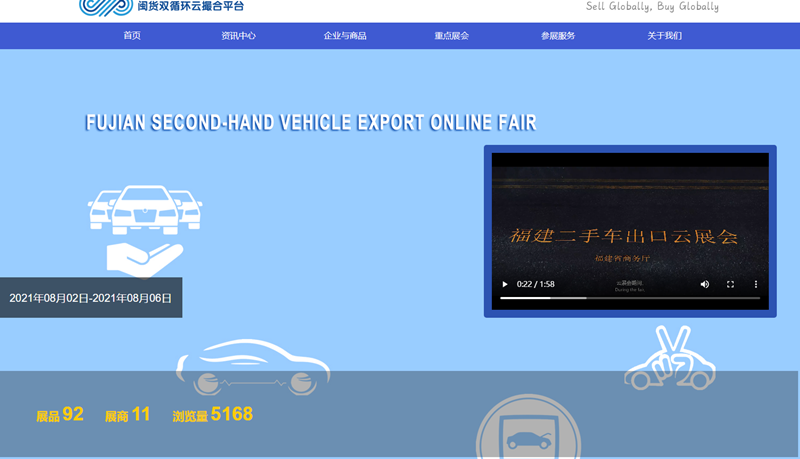This screenshot has width=800, height=459.
Task: Open 重点展会 navigation item
Action: (x=451, y=36)
